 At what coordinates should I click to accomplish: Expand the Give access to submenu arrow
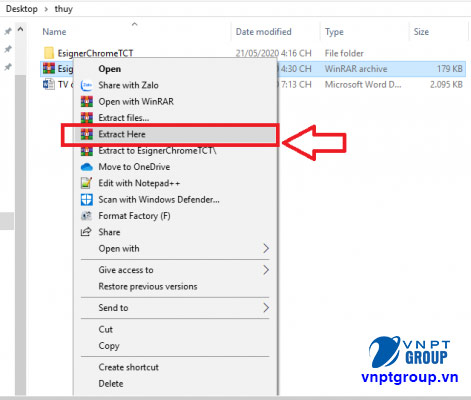coord(266,270)
